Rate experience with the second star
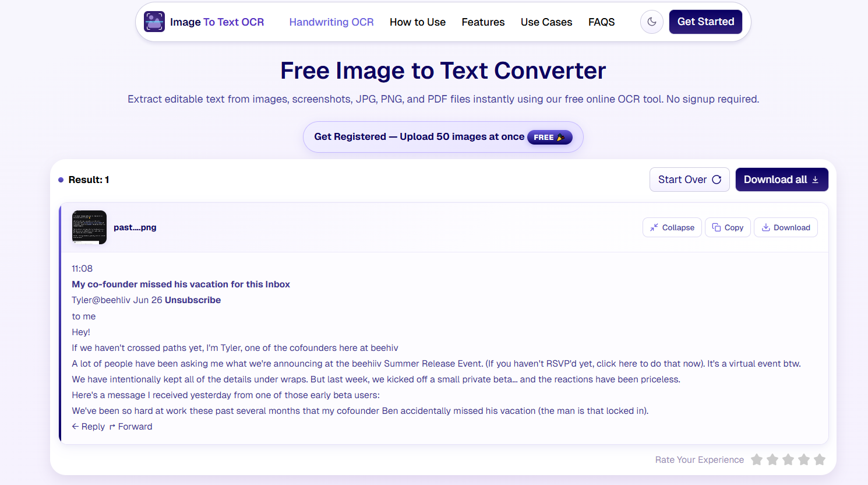The width and height of the screenshot is (868, 485). point(772,460)
